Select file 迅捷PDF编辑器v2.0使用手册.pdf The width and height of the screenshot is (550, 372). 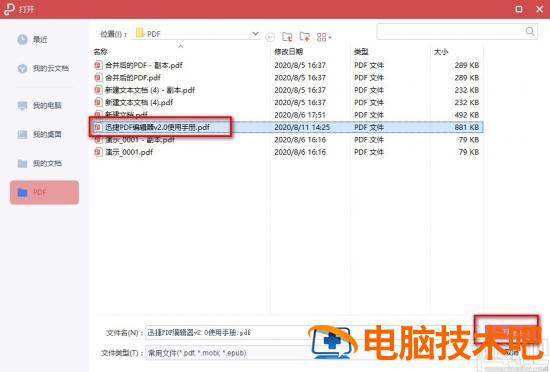coord(152,127)
